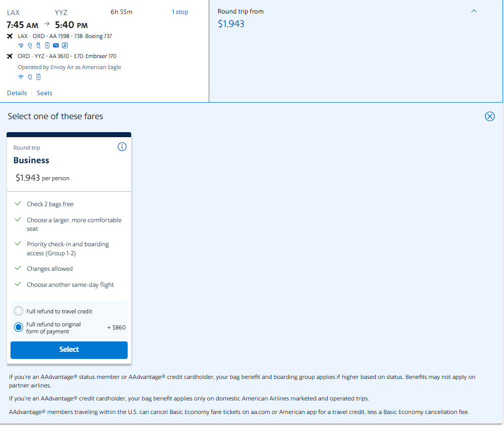Viewport: 504px width, 428px height.
Task: Click the checkmark beside Choose another same-day flight
Action: pyautogui.click(x=18, y=284)
